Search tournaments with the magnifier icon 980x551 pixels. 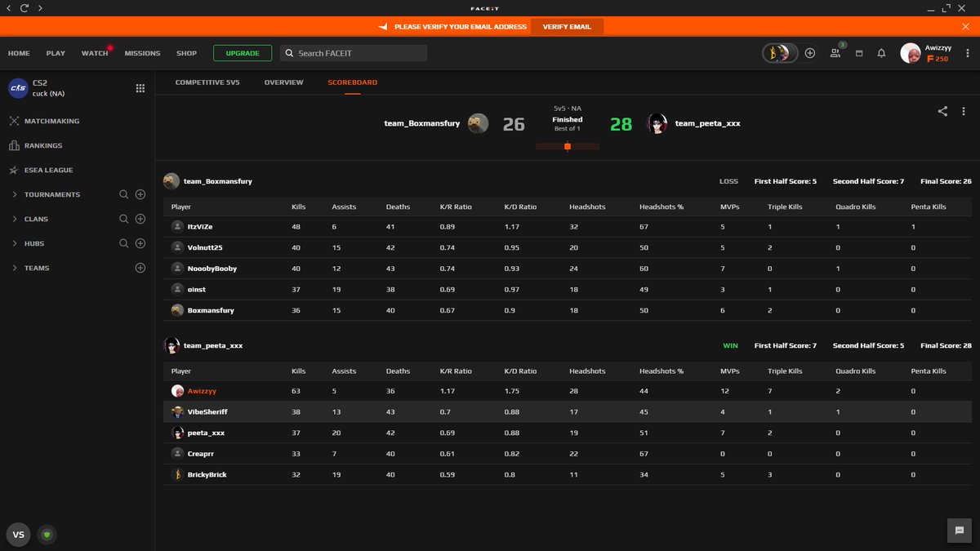(124, 194)
